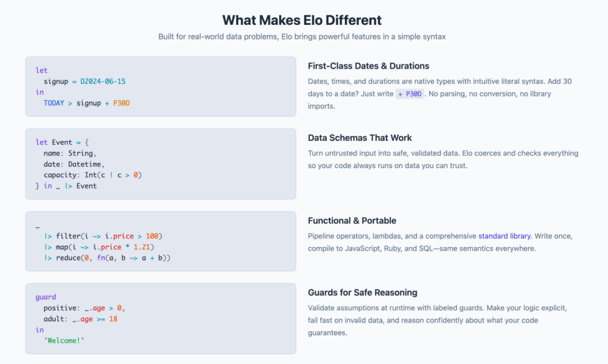Click the "Functional & Portable" heading
The image size is (608, 364).
click(352, 220)
